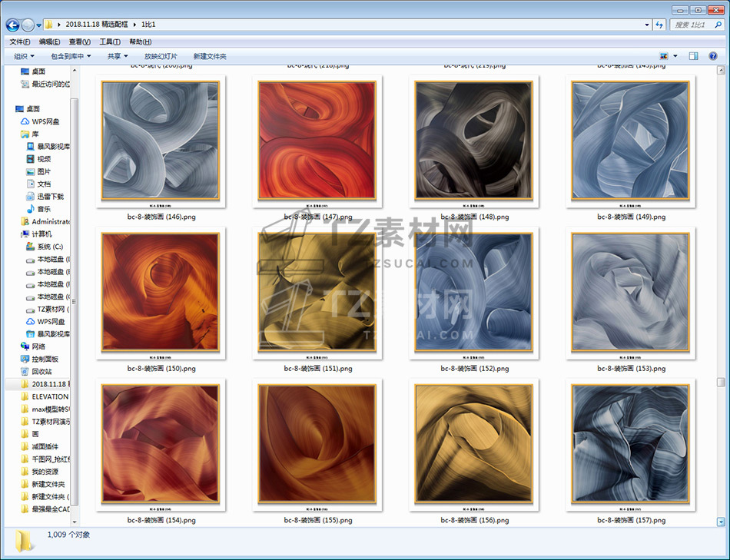
Task: Select thumbnail bc-8-装饰画 (147).png
Action: point(317,141)
